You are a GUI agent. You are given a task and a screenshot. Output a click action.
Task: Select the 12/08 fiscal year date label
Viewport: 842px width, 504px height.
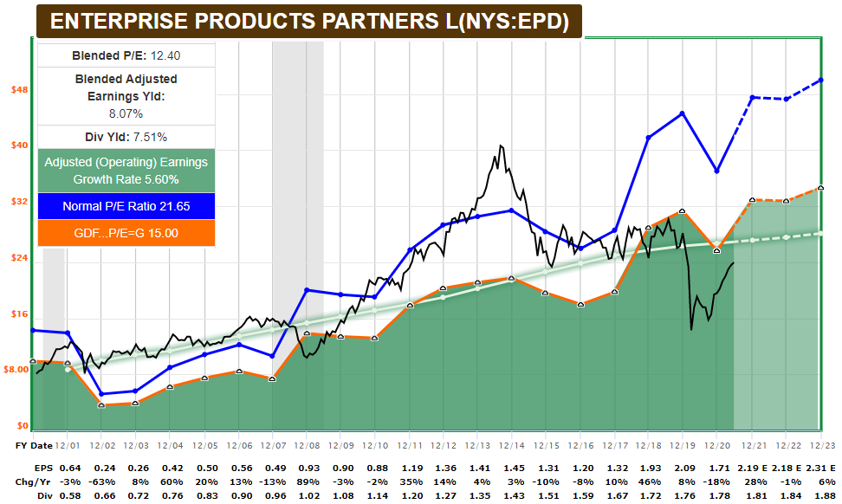coord(308,445)
